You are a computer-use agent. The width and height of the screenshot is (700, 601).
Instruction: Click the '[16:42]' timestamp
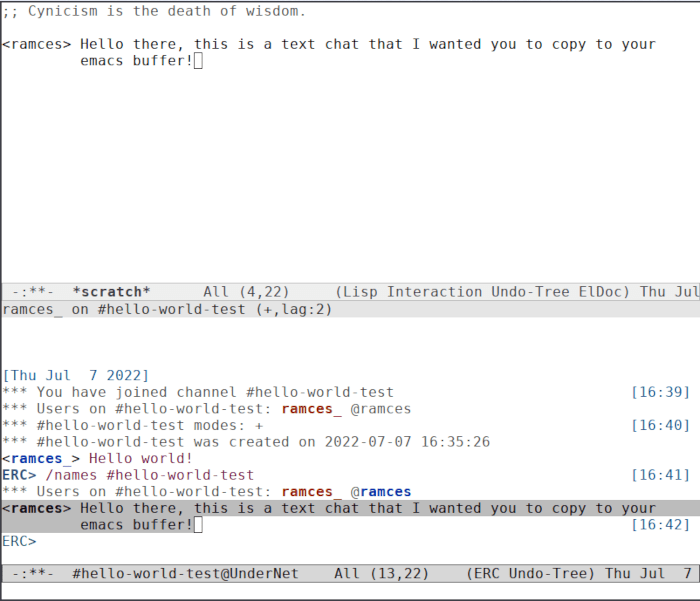click(x=661, y=525)
